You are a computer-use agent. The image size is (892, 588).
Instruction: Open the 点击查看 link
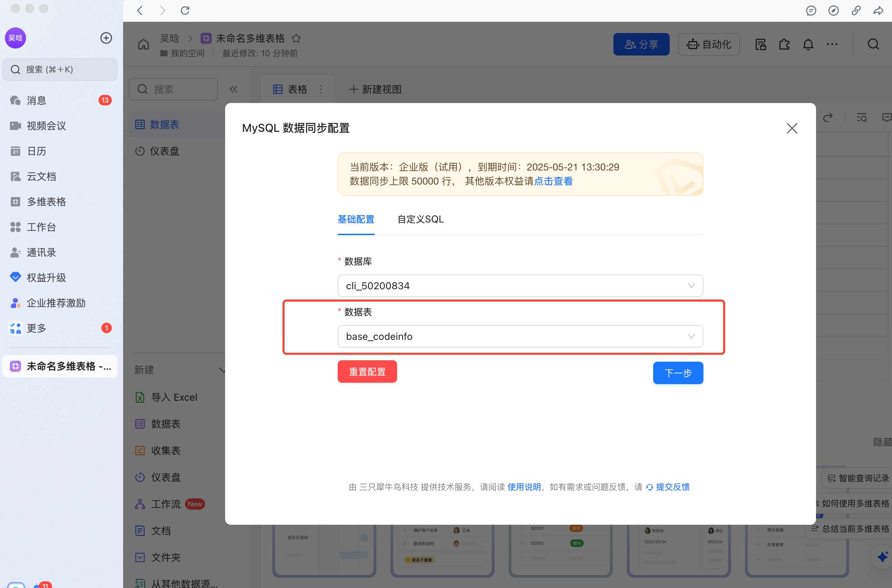(553, 181)
